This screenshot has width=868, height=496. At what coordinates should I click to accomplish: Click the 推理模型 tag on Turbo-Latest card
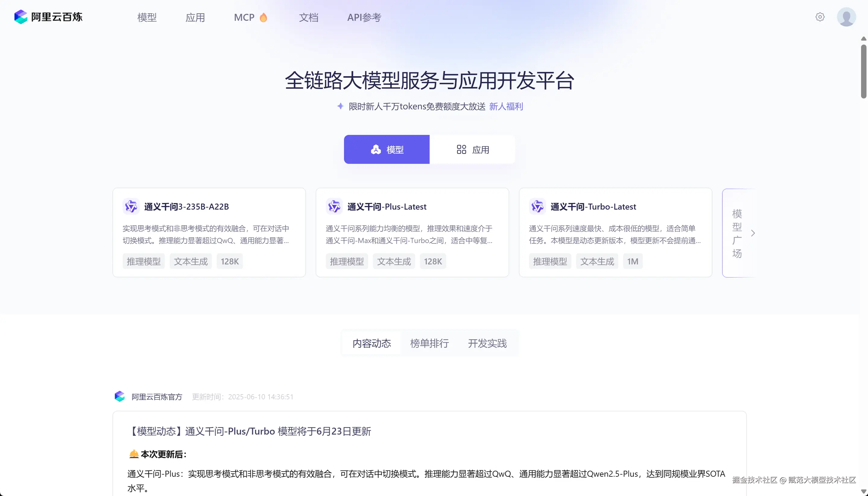550,262
